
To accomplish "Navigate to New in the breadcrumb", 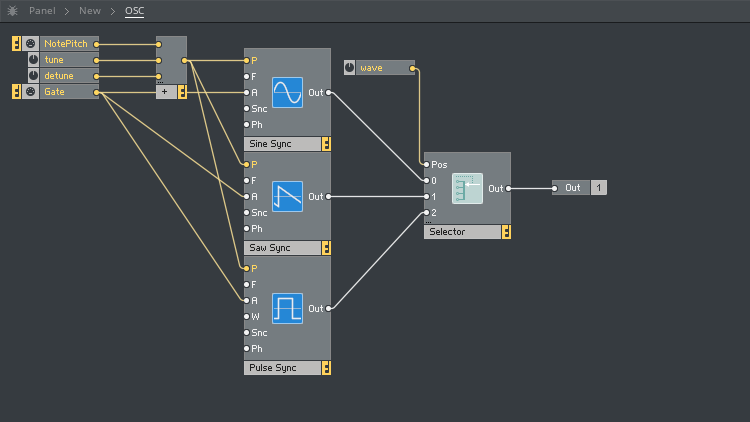I will coord(90,11).
